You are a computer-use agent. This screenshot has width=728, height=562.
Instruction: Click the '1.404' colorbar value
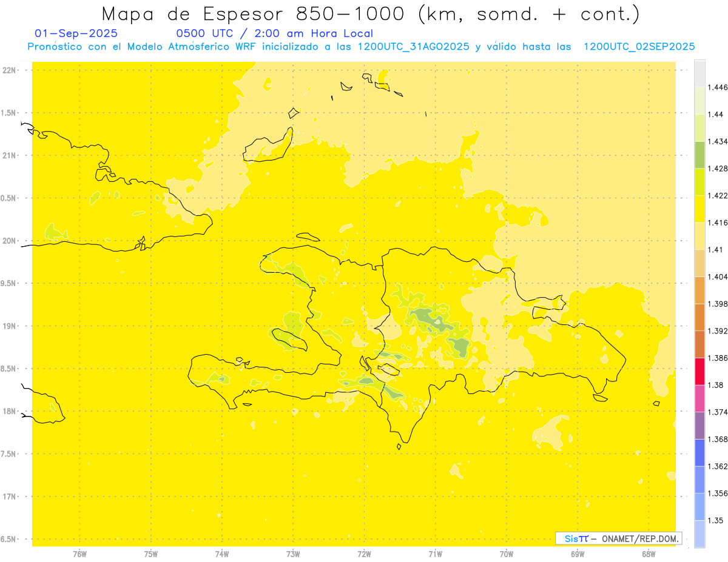[718, 276]
